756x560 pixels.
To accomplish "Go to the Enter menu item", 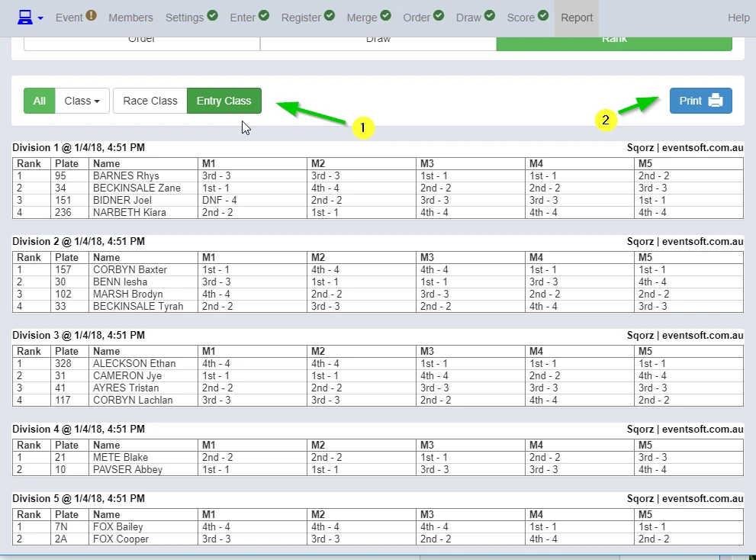I will 243,18.
